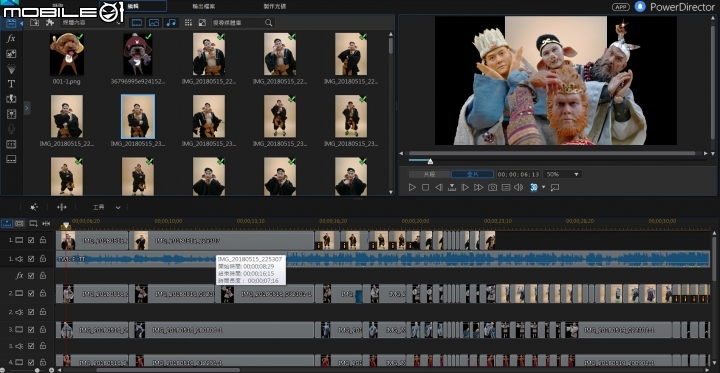Click the plug-ins puzzle piece icon
The image size is (720, 373).
(50, 23)
